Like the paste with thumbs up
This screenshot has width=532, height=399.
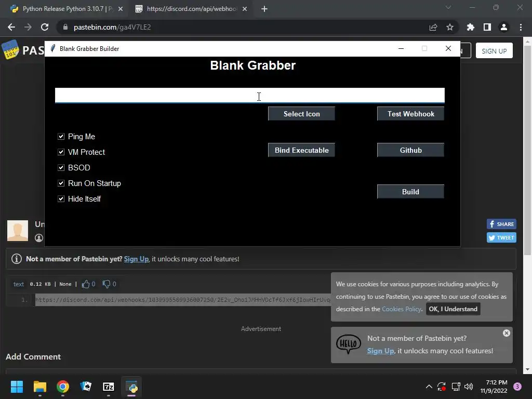pyautogui.click(x=86, y=284)
